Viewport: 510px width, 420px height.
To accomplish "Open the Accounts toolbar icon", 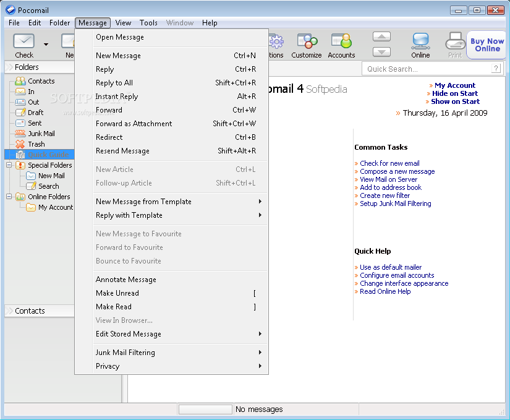I will click(x=341, y=41).
